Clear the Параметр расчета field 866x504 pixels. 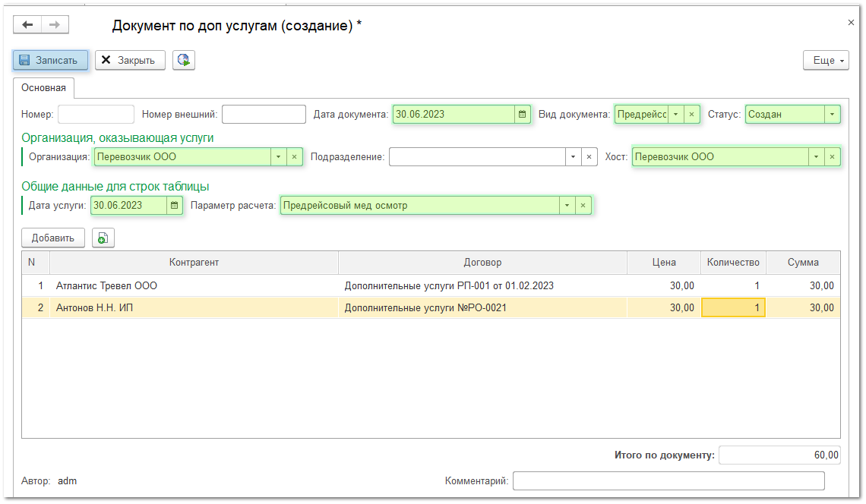click(x=583, y=206)
